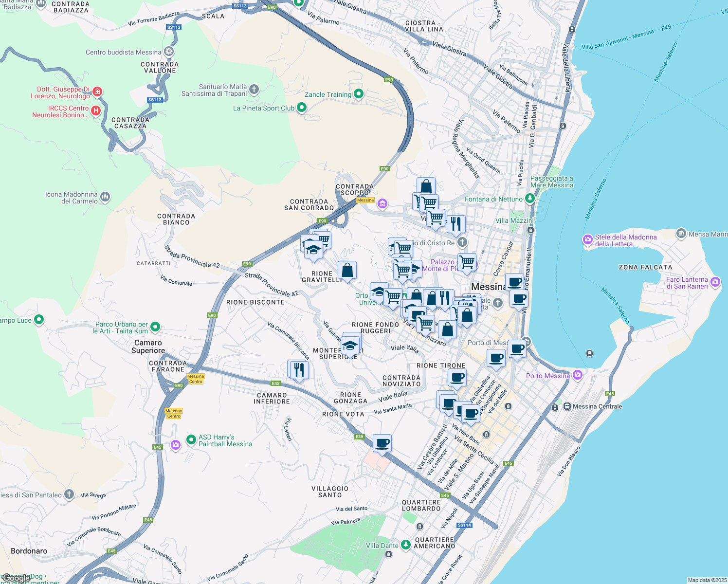Viewport: 728px width, 584px height.
Task: Click the SS114 road shield
Action: tap(465, 525)
